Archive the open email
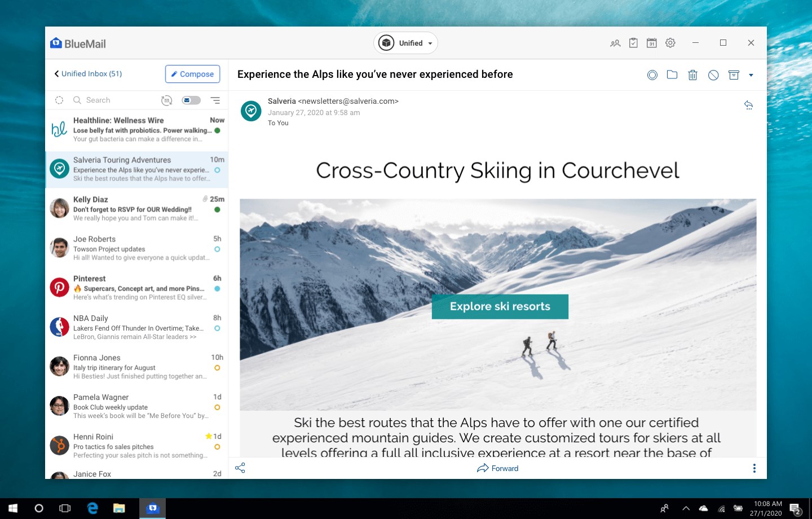Viewport: 812px width, 519px height. (x=734, y=75)
